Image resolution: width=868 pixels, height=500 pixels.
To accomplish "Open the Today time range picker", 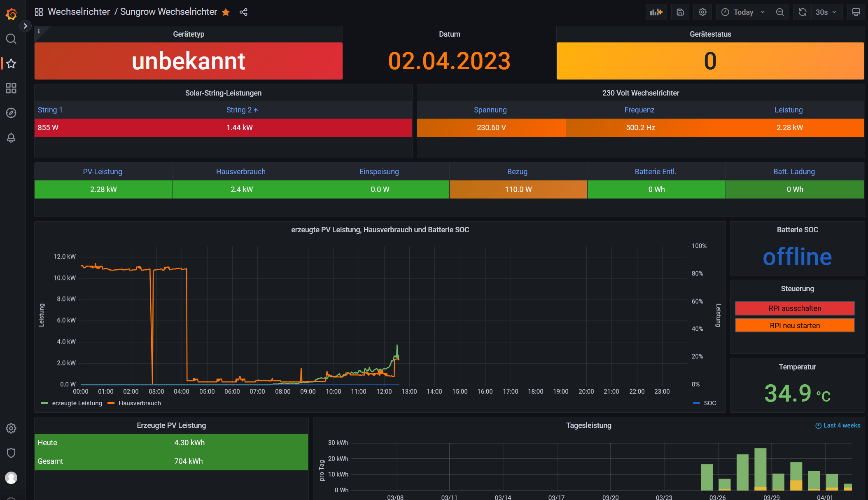I will 743,12.
